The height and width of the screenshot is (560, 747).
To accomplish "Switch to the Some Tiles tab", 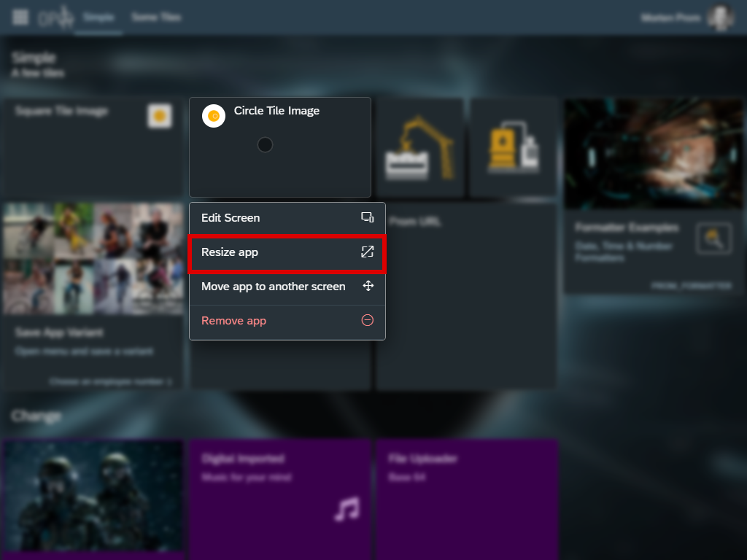I will click(156, 17).
